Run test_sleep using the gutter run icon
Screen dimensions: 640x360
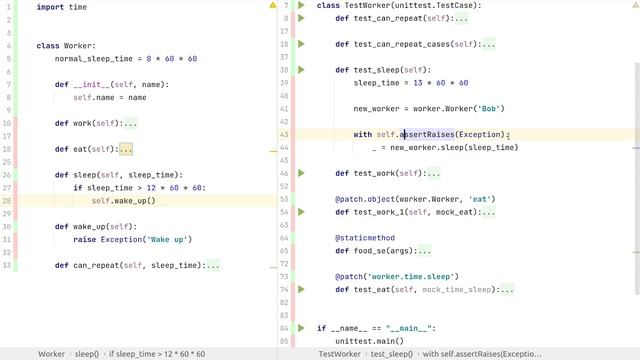301,70
